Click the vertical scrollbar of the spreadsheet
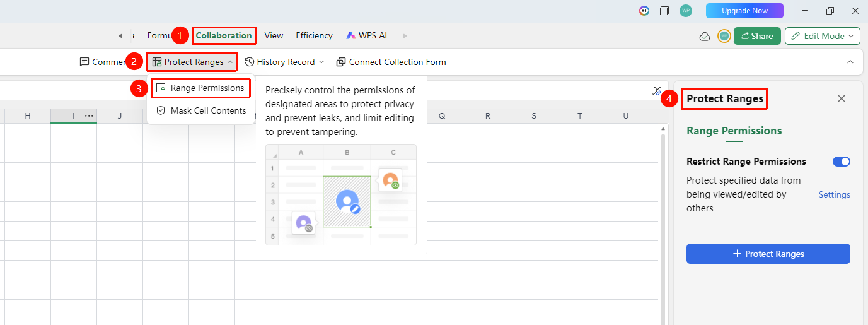 [663, 229]
